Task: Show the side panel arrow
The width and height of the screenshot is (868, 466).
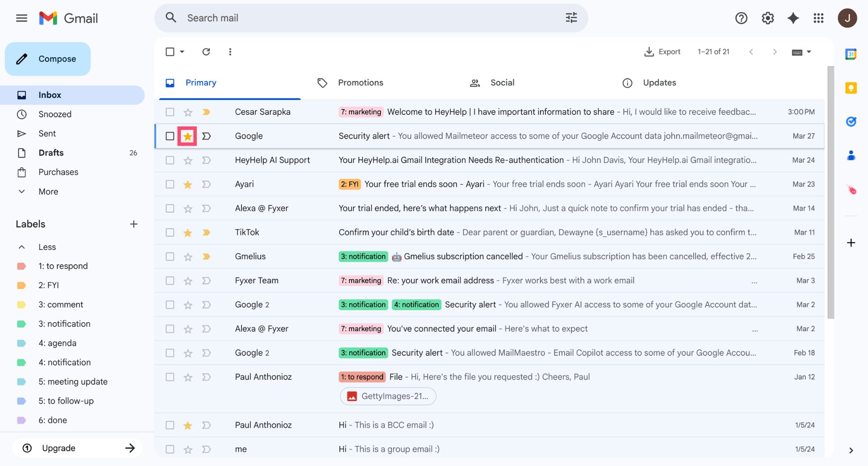Action: click(x=851, y=450)
